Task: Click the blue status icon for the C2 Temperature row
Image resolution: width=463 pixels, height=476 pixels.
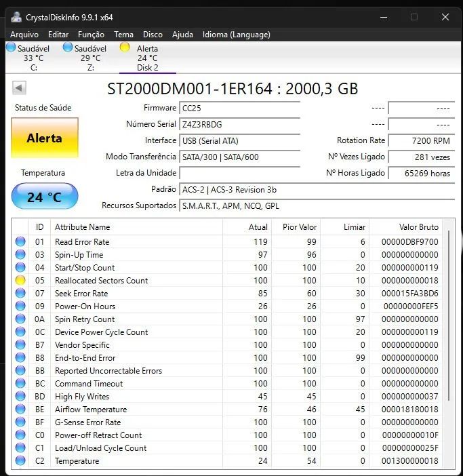Action: [x=20, y=461]
